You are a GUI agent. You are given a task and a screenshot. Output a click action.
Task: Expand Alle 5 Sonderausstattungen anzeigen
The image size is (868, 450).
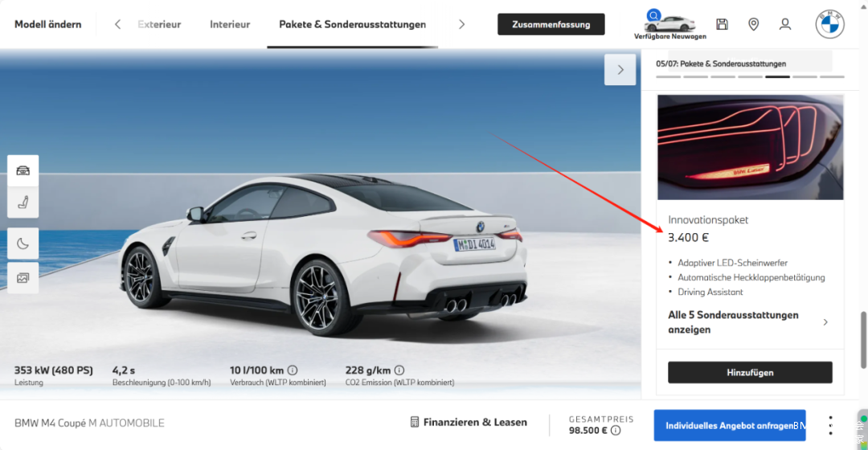click(748, 322)
